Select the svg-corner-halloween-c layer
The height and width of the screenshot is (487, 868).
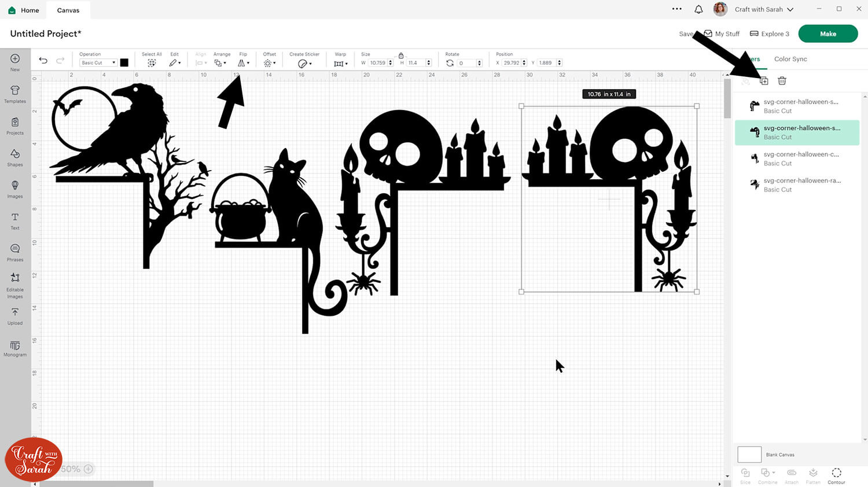coord(797,158)
